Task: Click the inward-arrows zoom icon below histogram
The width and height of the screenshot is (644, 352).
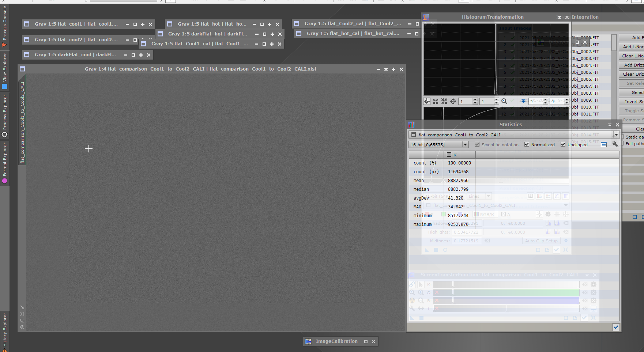Action: click(444, 101)
